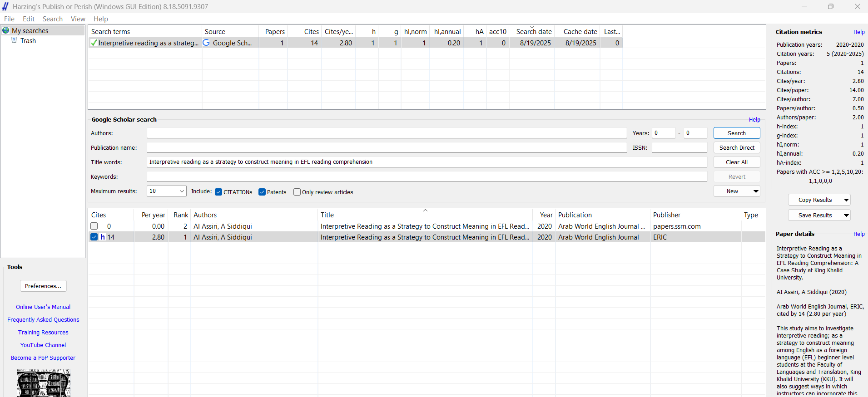Open Become a PoP Supporter link
Viewport: 868px width, 397px height.
pos(43,358)
